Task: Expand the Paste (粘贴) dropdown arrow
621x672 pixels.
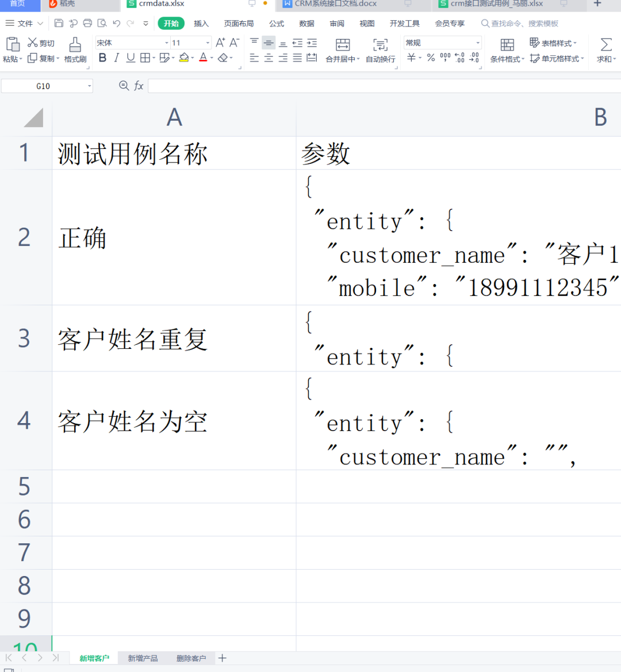Action: coord(21,59)
